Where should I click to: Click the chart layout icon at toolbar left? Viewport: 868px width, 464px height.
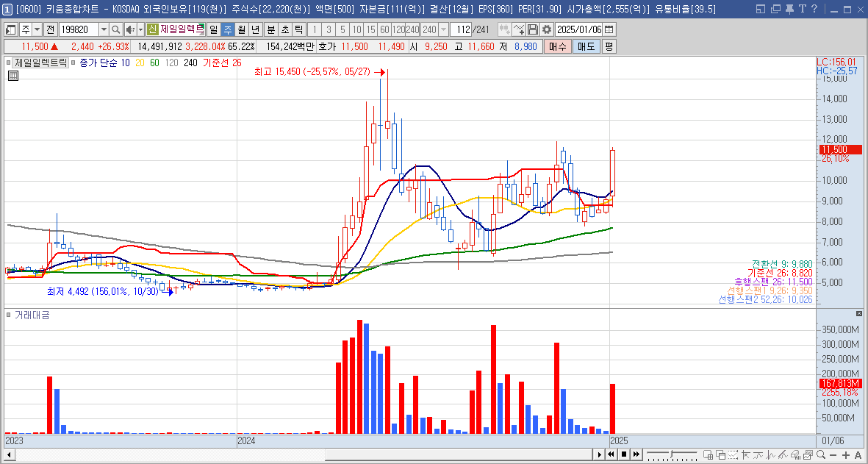11,29
